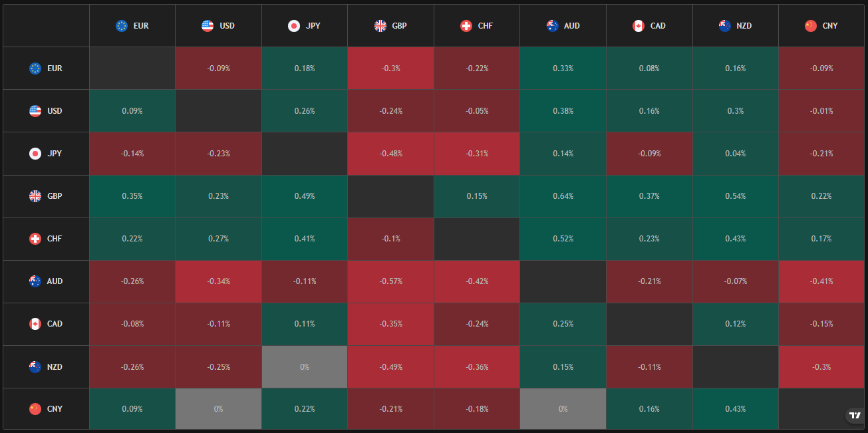Click the NZD flag in the row header
The width and height of the screenshot is (868, 433).
coord(35,366)
